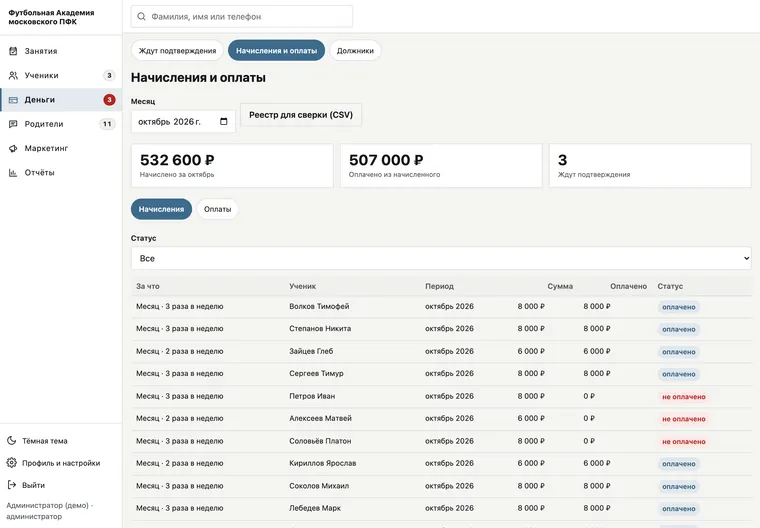
Task: Select the Волков Тимофей row
Action: 441,306
